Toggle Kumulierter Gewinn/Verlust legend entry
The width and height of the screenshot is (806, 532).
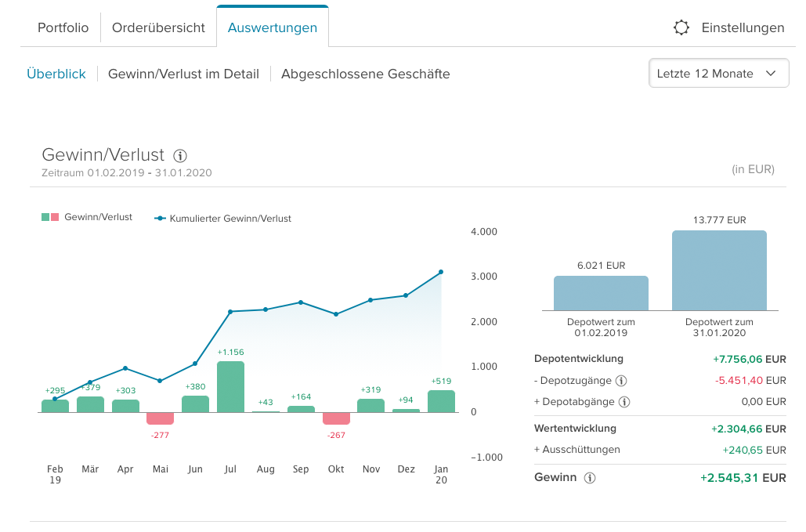point(222,219)
